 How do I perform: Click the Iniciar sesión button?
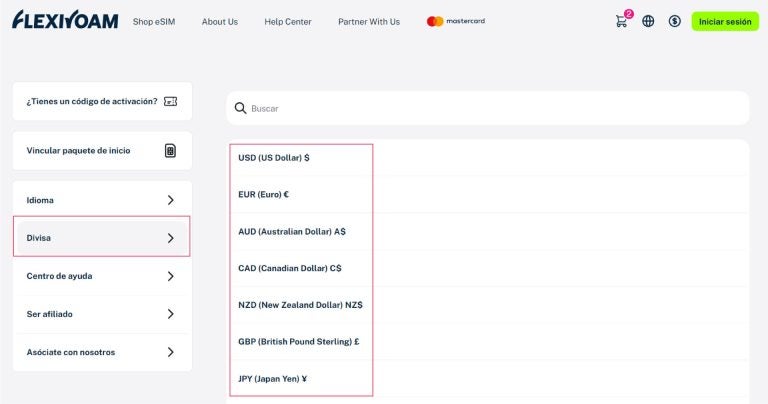tap(725, 22)
